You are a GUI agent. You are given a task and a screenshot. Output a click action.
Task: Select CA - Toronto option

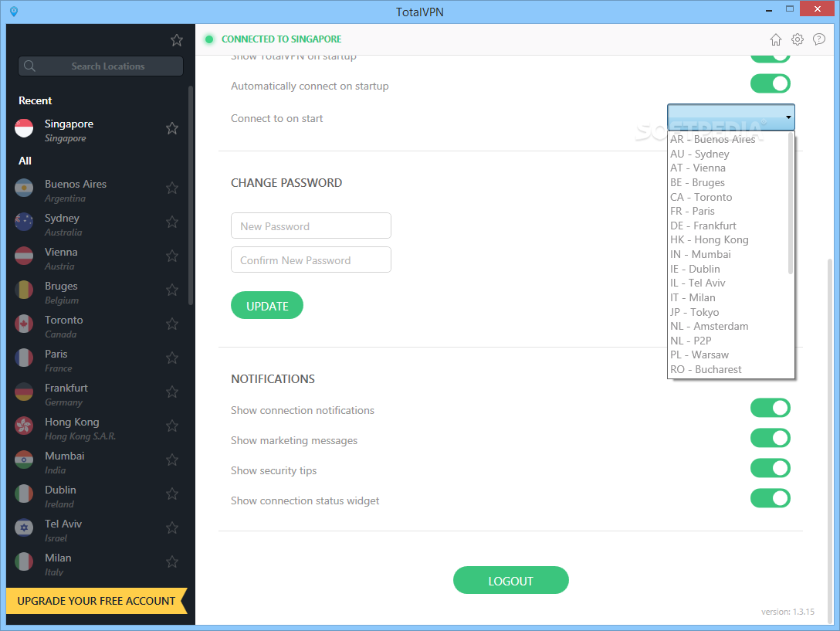point(728,197)
